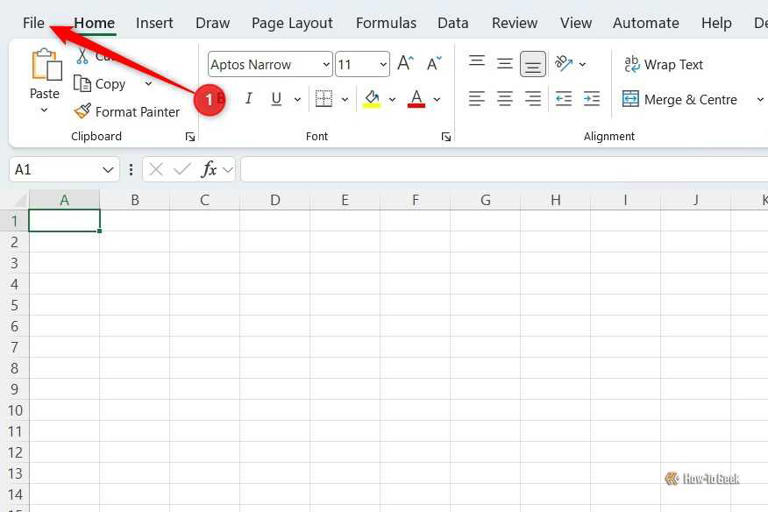
Task: Select the Automate tab
Action: pos(646,23)
